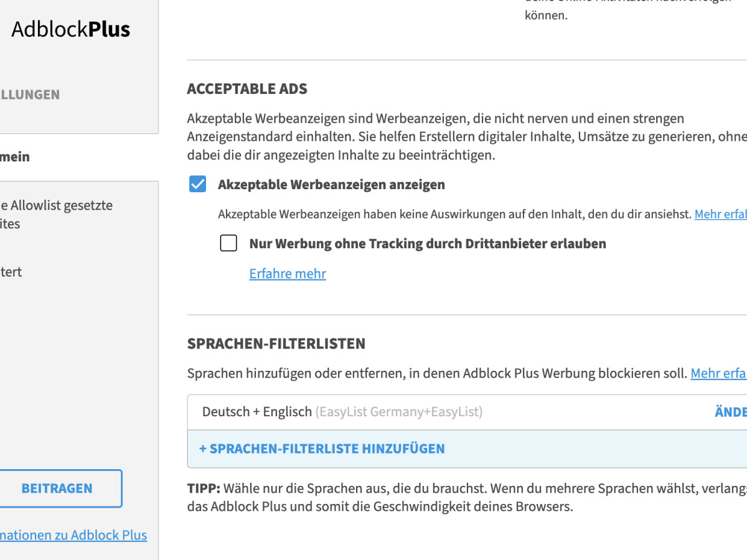Switch to the "Erweitert" settings section

[x=11, y=271]
